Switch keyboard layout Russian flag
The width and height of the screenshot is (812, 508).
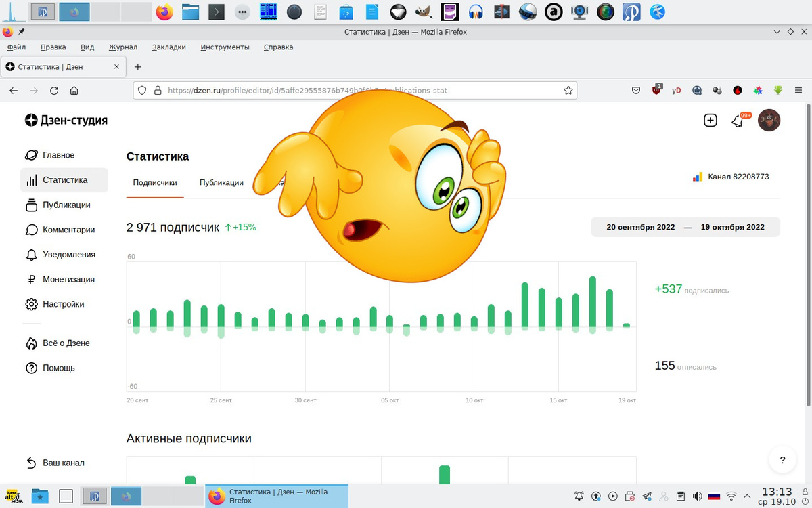(x=714, y=496)
